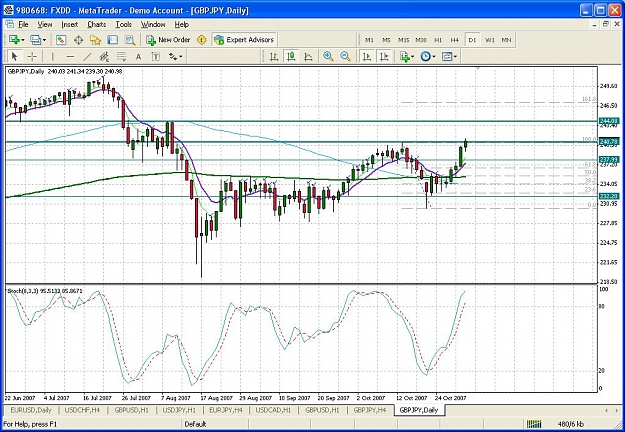Switch chart to Bar Chart type

pos(274,57)
